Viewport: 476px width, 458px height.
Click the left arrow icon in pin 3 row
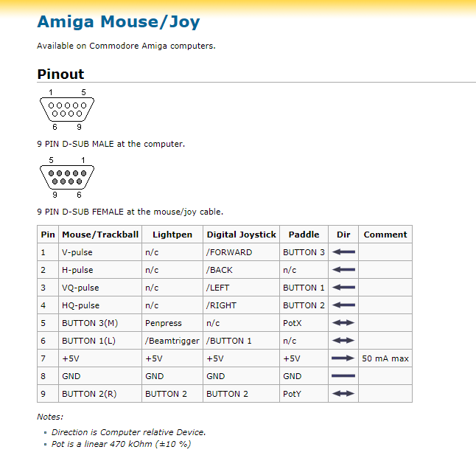(x=343, y=287)
